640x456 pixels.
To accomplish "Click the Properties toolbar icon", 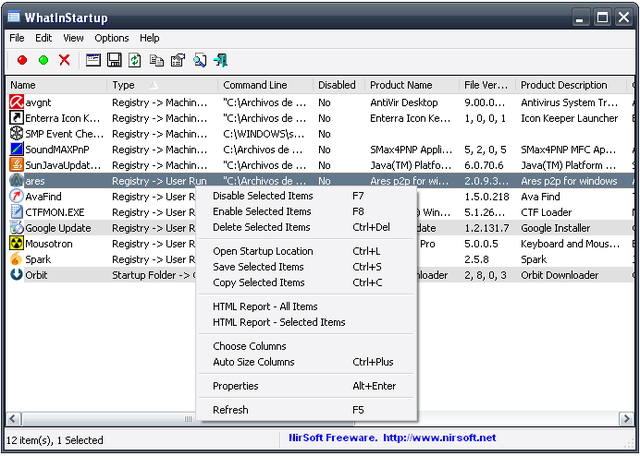I will pos(178,60).
